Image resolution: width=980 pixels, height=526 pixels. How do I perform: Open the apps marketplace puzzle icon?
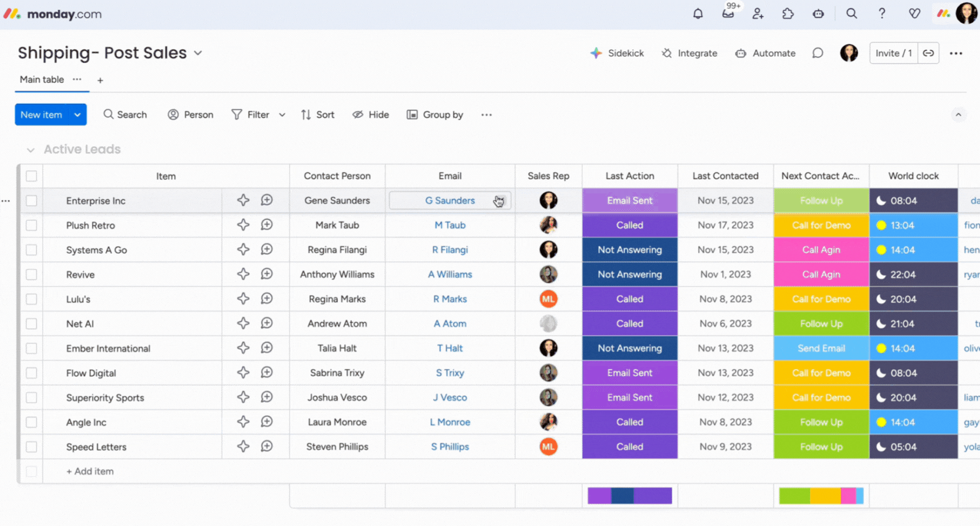click(x=788, y=14)
